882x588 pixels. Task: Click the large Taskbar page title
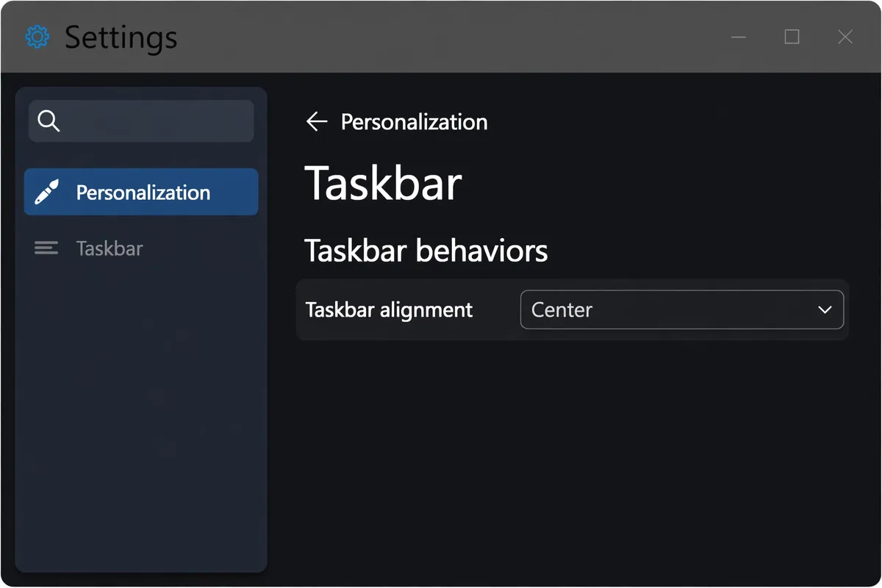pos(383,183)
